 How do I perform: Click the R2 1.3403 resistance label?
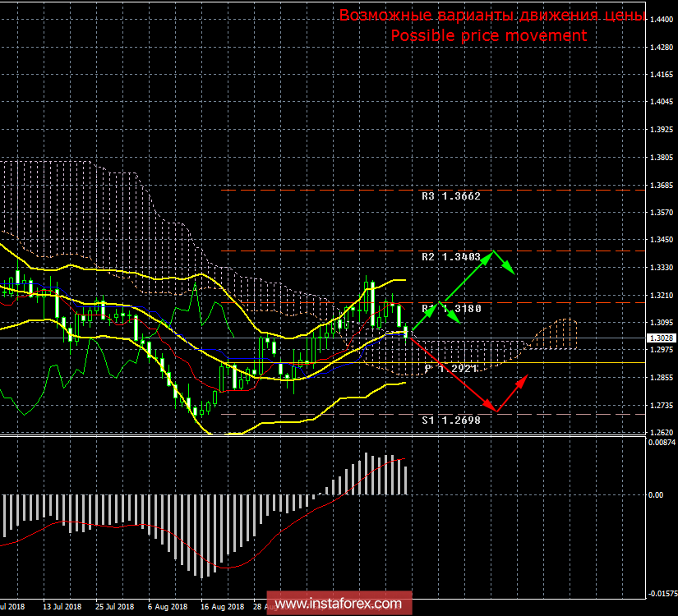tap(451, 257)
